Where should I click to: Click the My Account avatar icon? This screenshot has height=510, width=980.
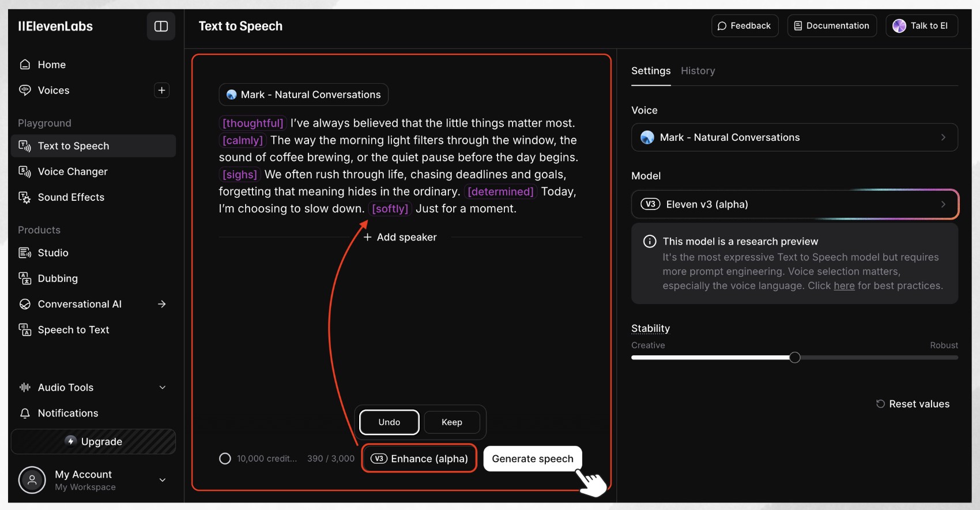32,480
